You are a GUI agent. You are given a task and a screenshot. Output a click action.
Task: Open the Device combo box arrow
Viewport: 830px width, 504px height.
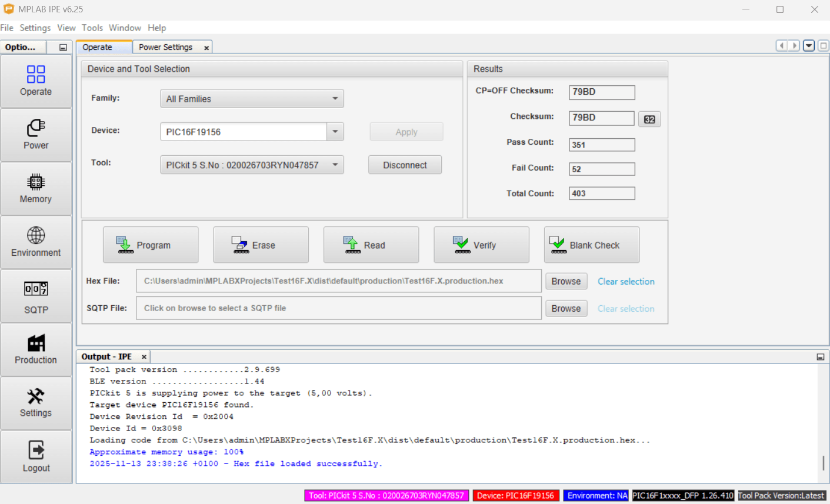tap(335, 132)
